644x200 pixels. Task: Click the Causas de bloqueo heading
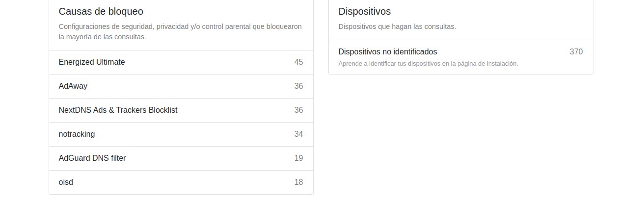click(101, 11)
